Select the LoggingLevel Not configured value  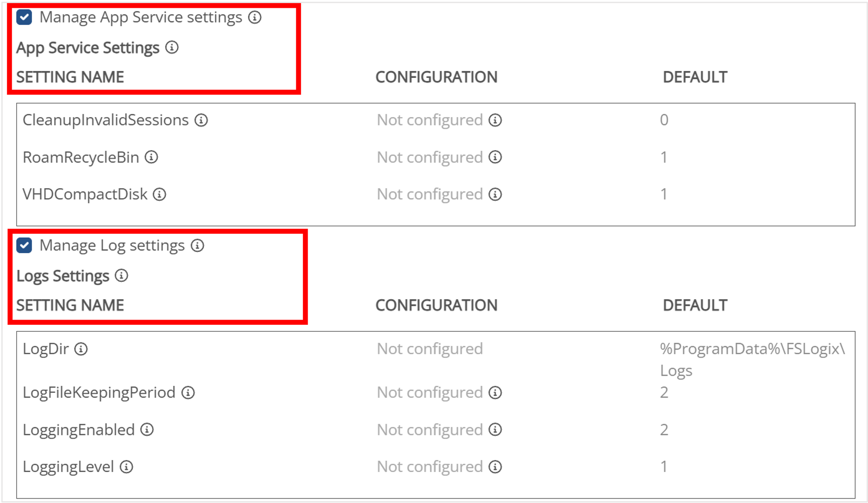[429, 467]
